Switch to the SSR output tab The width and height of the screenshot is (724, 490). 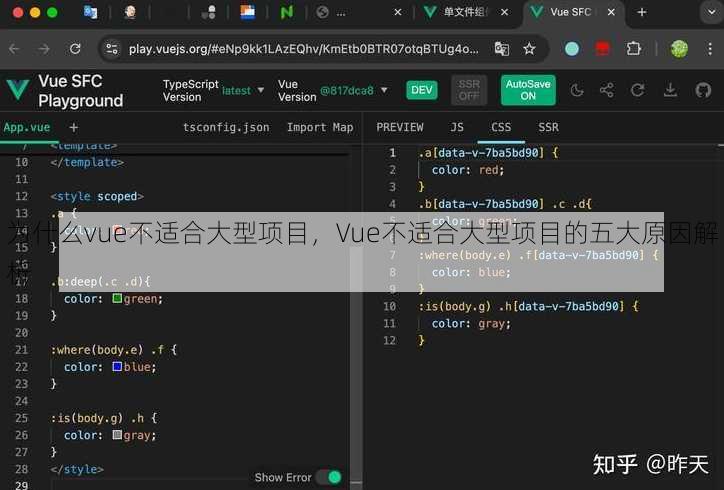548,127
